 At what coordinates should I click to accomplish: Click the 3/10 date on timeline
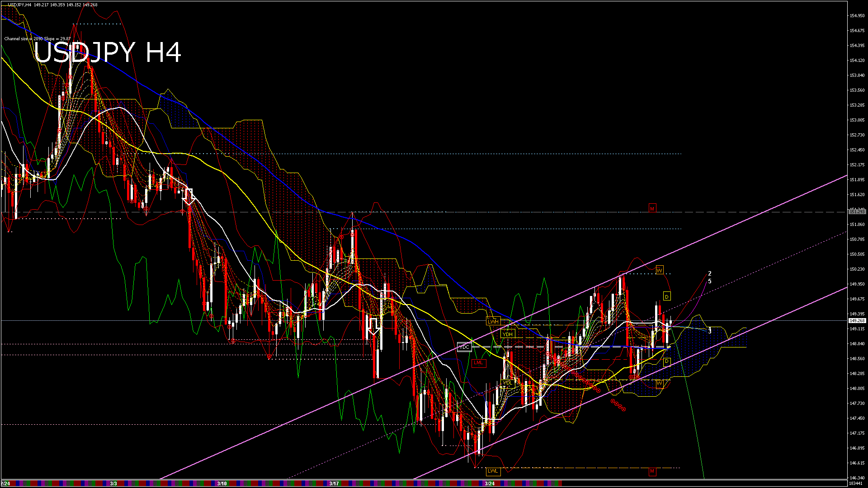[x=222, y=483]
